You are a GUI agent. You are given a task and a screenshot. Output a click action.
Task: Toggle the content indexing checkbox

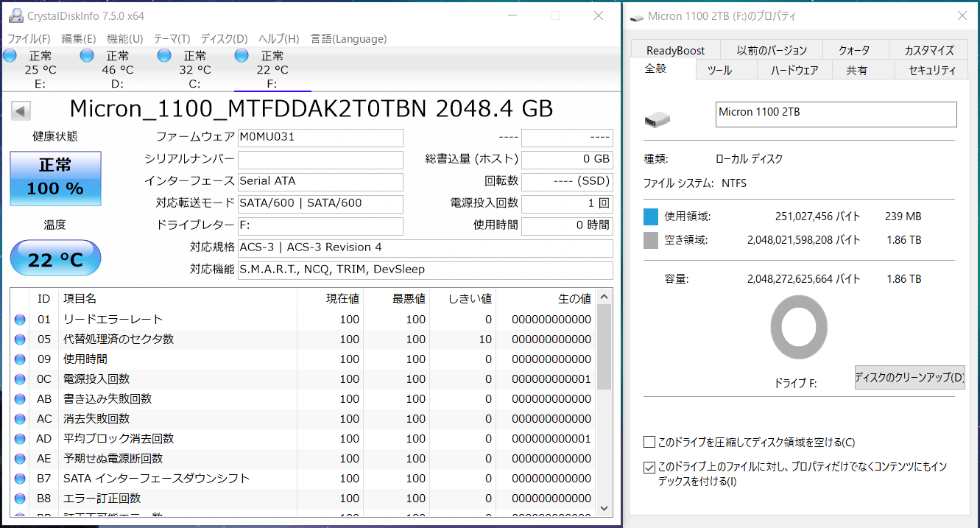pyautogui.click(x=649, y=467)
